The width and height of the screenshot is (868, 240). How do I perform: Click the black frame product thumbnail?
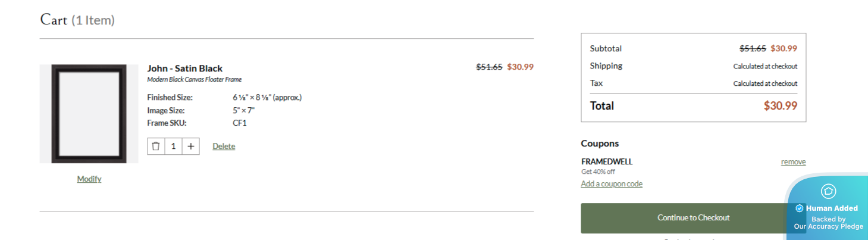pyautogui.click(x=89, y=114)
